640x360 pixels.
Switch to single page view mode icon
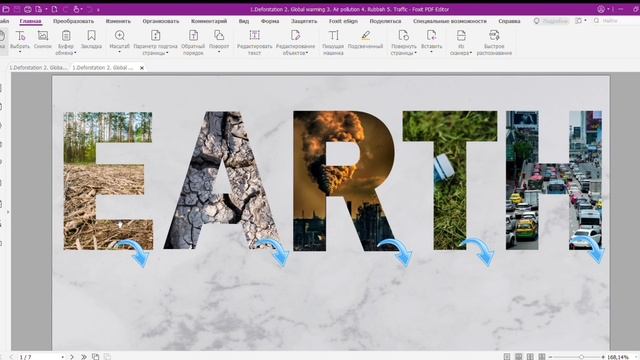click(x=507, y=357)
